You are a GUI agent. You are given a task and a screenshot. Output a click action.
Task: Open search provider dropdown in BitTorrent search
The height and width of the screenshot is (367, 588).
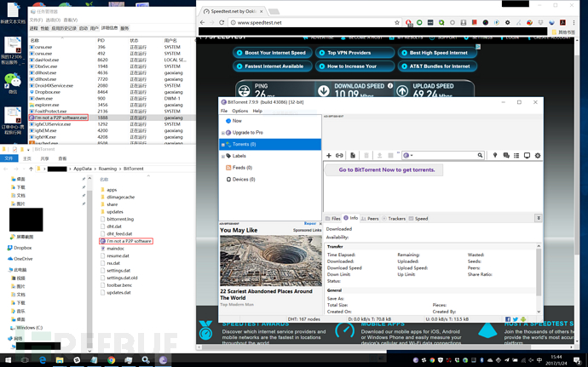(412, 156)
